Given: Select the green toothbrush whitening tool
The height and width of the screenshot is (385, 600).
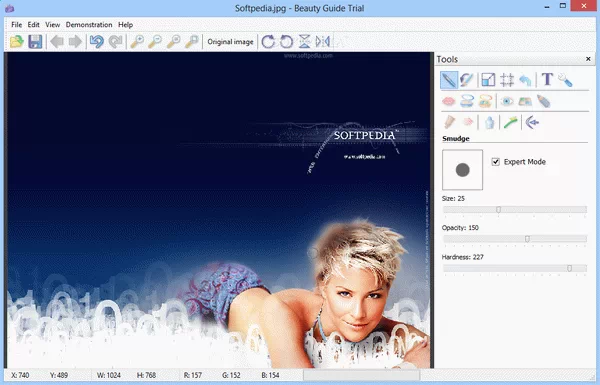Looking at the screenshot, I should 510,122.
